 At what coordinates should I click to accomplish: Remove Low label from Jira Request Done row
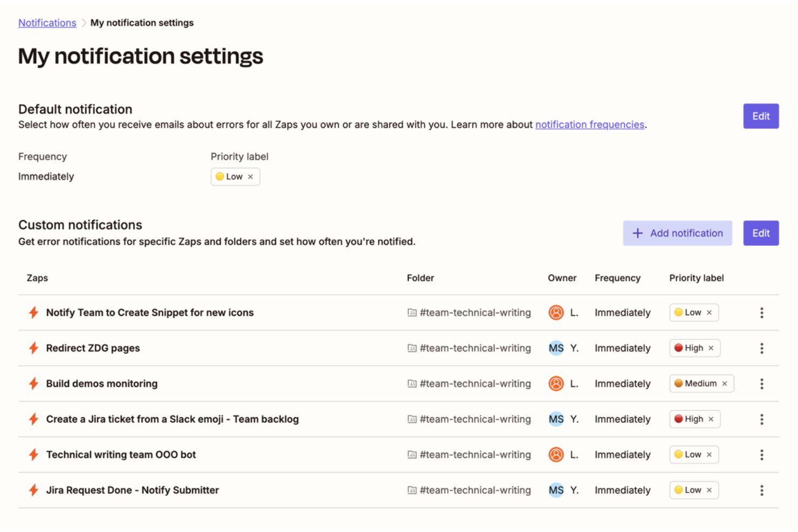tap(709, 490)
